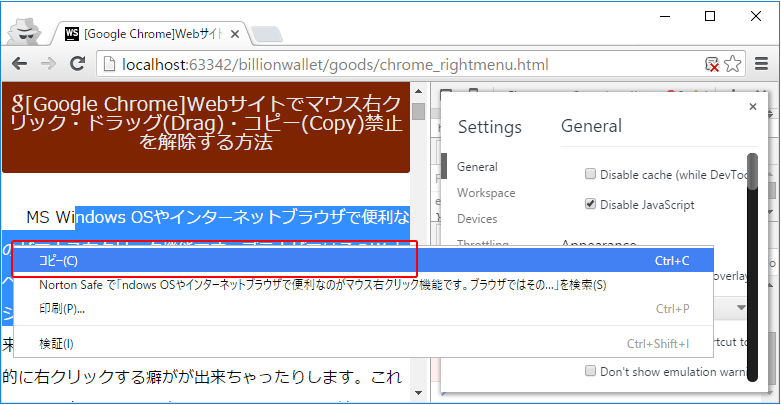Click the page scrollbar up arrow
The height and width of the screenshot is (405, 781).
tap(418, 92)
